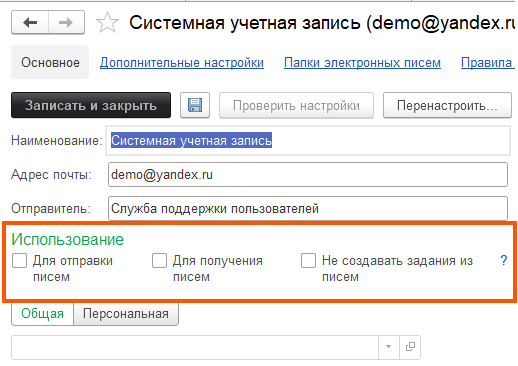Click the Системная учетная запись window title
Image resolution: width=518 pixels, height=366 pixels.
click(x=322, y=23)
